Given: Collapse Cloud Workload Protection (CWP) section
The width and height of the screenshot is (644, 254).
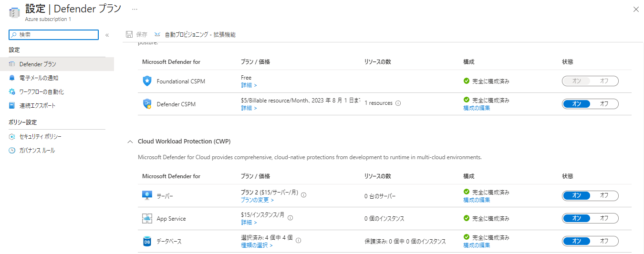Looking at the screenshot, I should pos(130,142).
